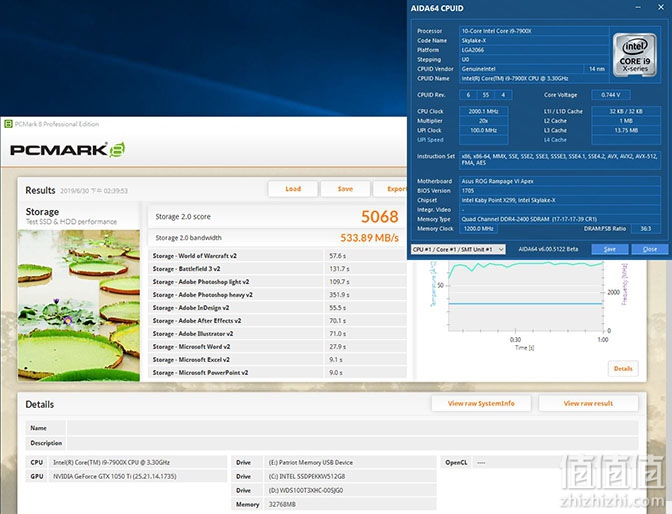Close the AIDA64 CPUID window with X
The height and width of the screenshot is (514, 672).
[x=661, y=7]
